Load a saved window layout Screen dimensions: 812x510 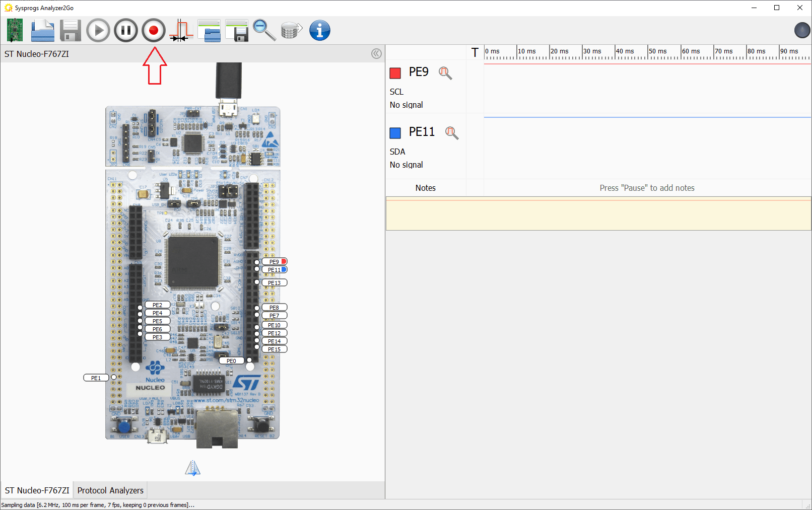[x=209, y=30]
